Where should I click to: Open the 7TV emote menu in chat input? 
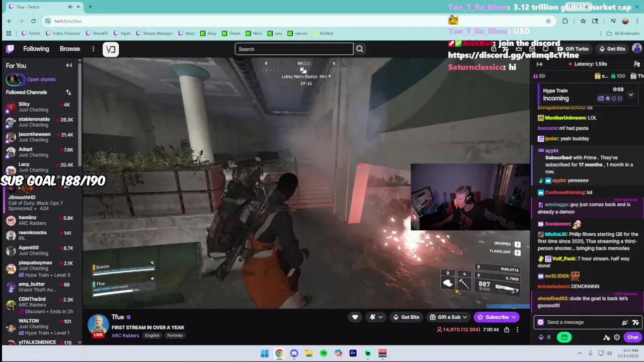pos(635,322)
